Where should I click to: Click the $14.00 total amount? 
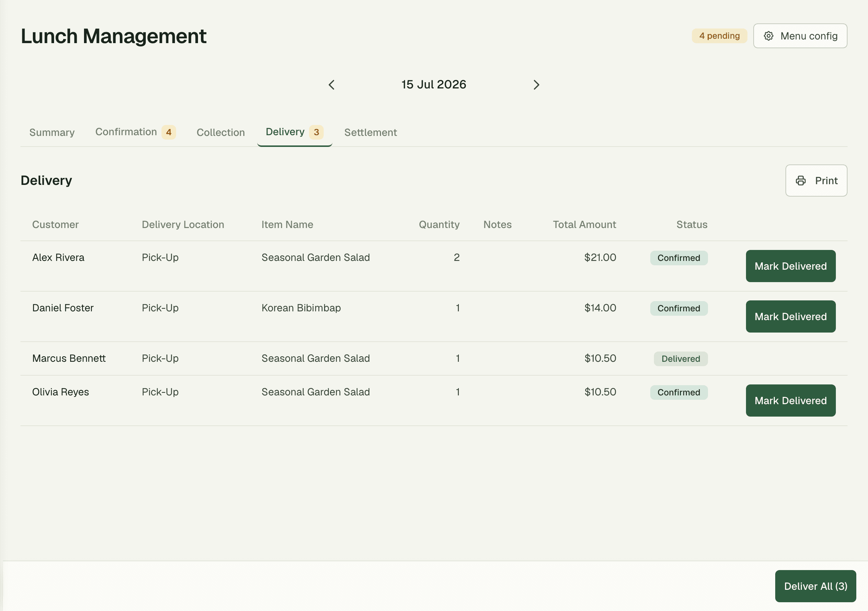[x=600, y=308]
